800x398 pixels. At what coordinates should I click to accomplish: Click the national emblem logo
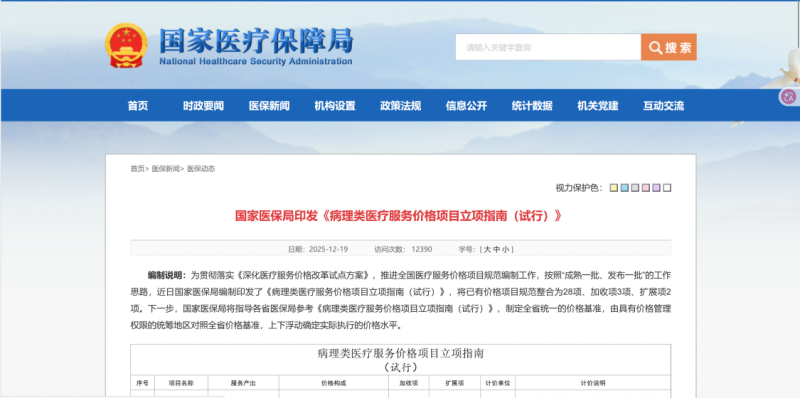tap(126, 45)
